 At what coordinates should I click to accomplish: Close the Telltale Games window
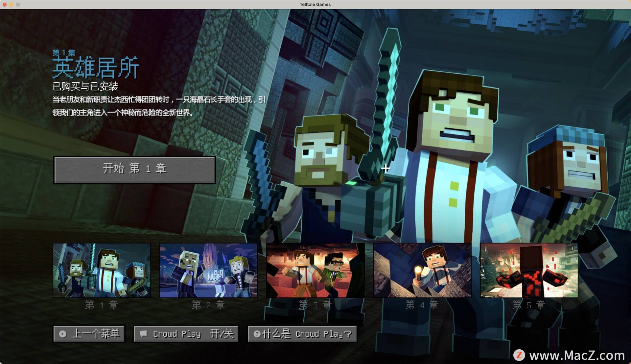coord(5,4)
